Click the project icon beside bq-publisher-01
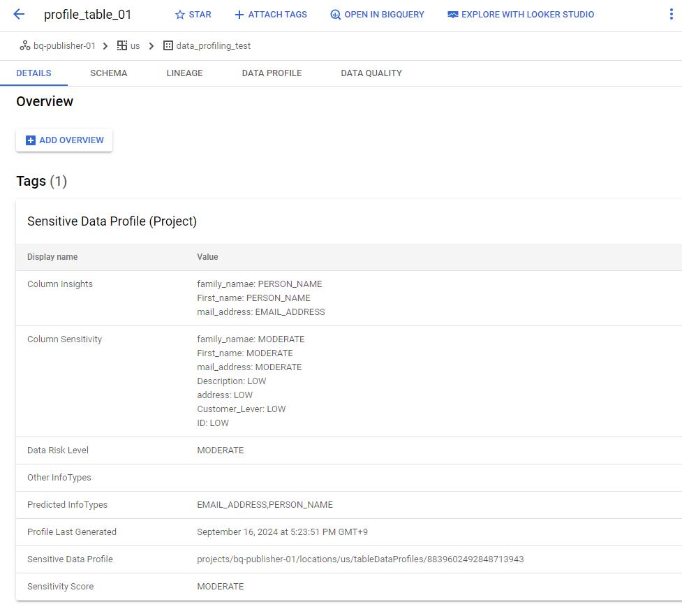Screen dimensions: 682x616 [25, 45]
